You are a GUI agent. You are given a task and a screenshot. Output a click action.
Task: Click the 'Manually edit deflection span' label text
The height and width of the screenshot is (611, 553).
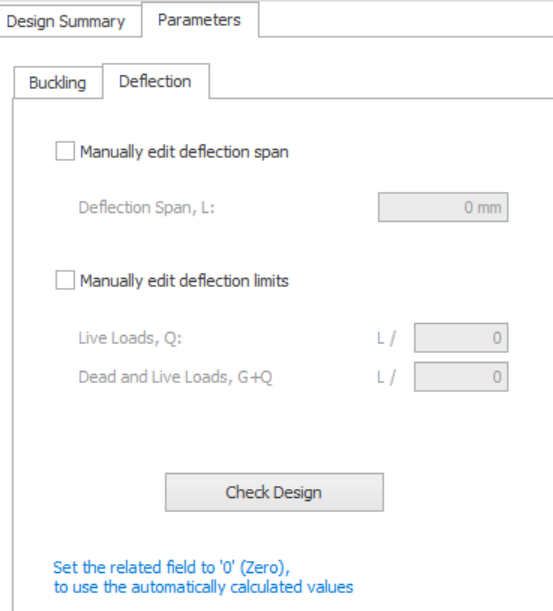pyautogui.click(x=184, y=152)
